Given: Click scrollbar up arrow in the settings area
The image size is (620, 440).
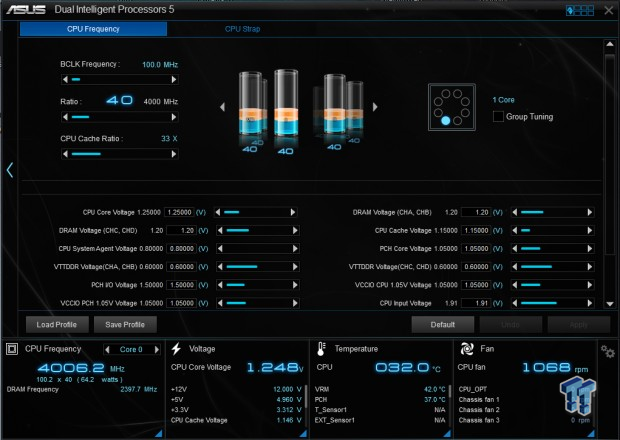Looking at the screenshot, I should (x=610, y=44).
